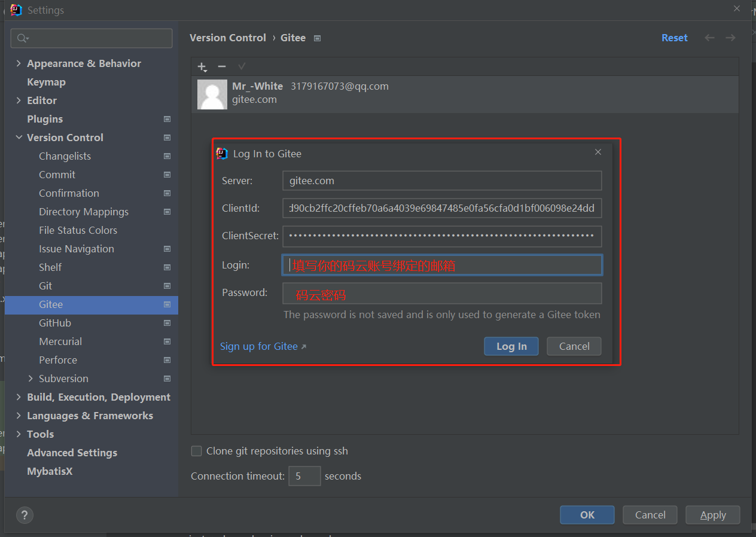Focus the Server field with gitee.com
756x537 pixels.
click(x=442, y=181)
